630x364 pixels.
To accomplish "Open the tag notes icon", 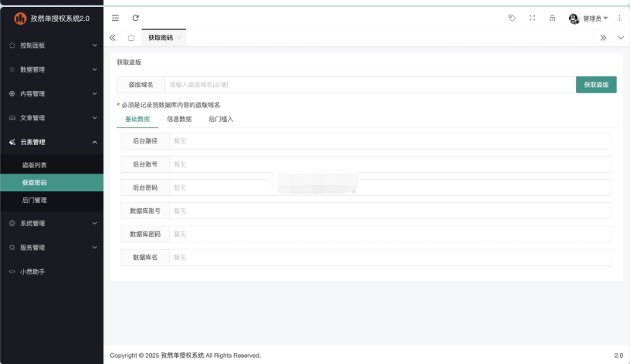I will 512,18.
